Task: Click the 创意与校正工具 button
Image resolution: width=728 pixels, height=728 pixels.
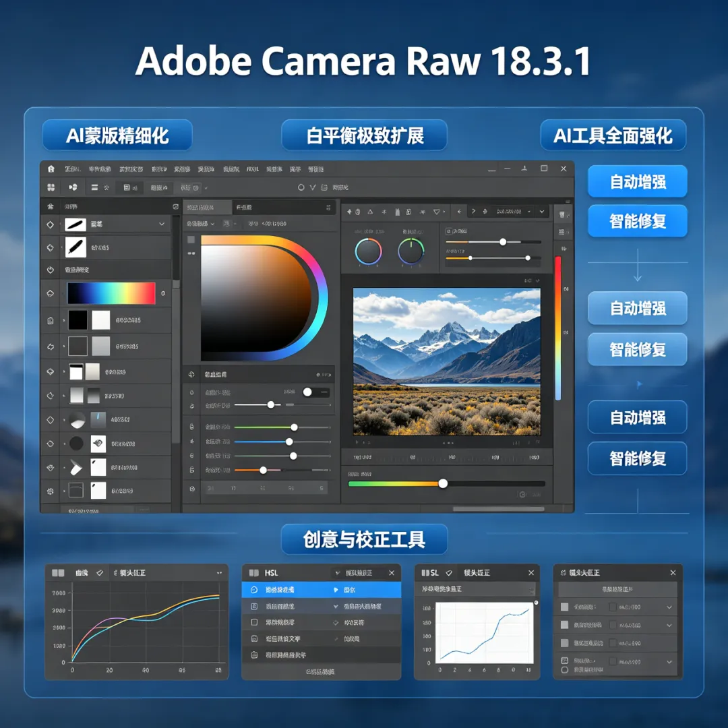Action: [x=365, y=539]
